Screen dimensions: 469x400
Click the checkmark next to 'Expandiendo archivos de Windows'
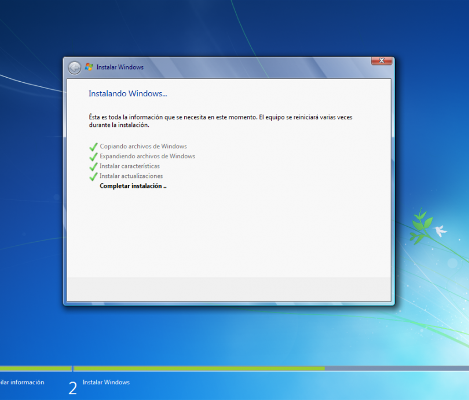(x=93, y=157)
